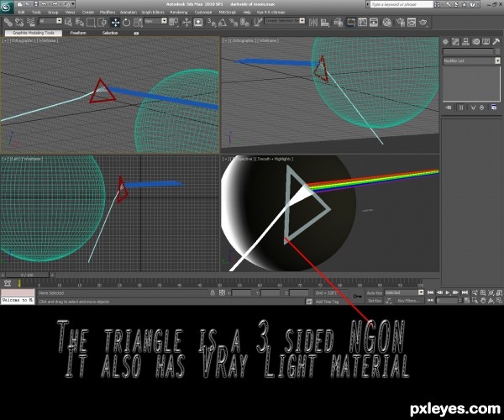
Task: Activate Select and Move tool
Action: tap(115, 22)
